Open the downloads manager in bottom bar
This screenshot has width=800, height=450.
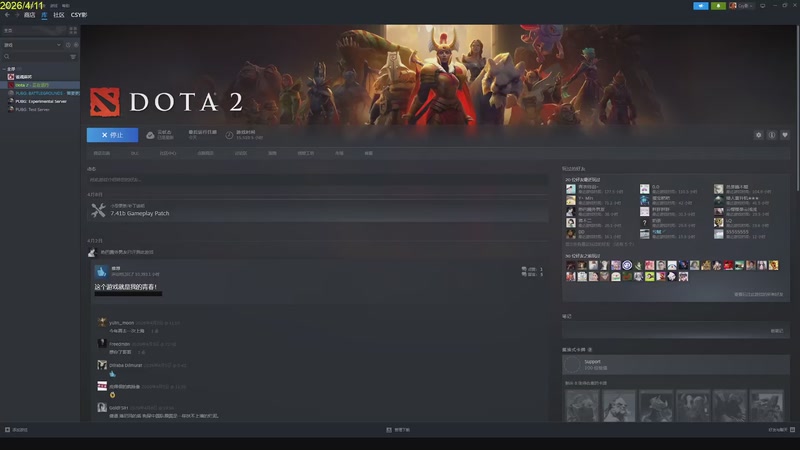[x=398, y=430]
